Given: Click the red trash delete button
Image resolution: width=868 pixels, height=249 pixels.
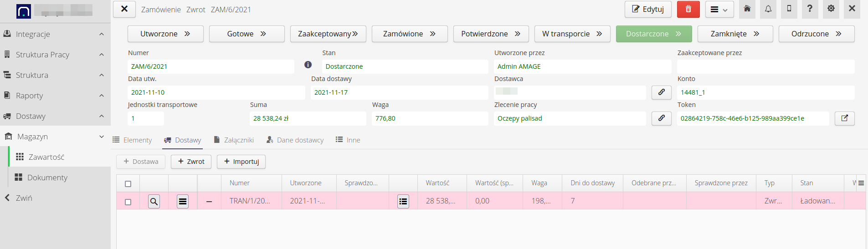Looking at the screenshot, I should (688, 9).
